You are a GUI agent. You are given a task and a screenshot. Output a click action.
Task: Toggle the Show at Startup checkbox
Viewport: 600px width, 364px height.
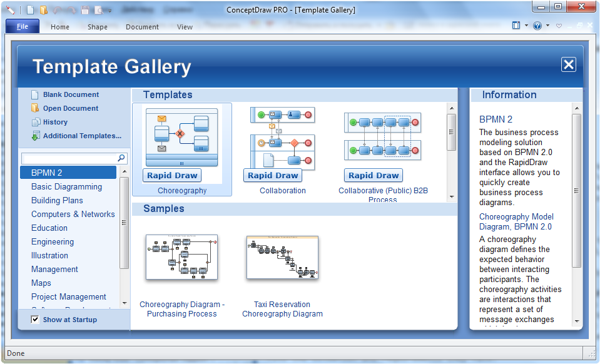tap(35, 319)
